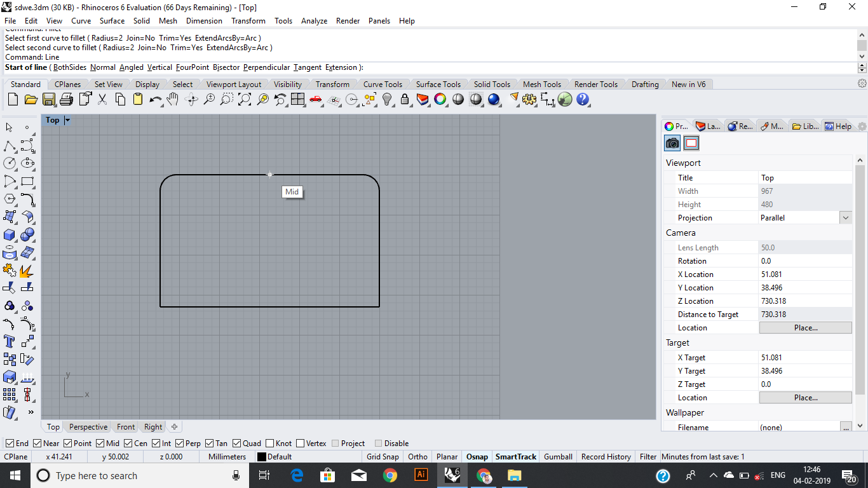868x488 pixels.
Task: Open the Surface menu
Action: [112, 21]
